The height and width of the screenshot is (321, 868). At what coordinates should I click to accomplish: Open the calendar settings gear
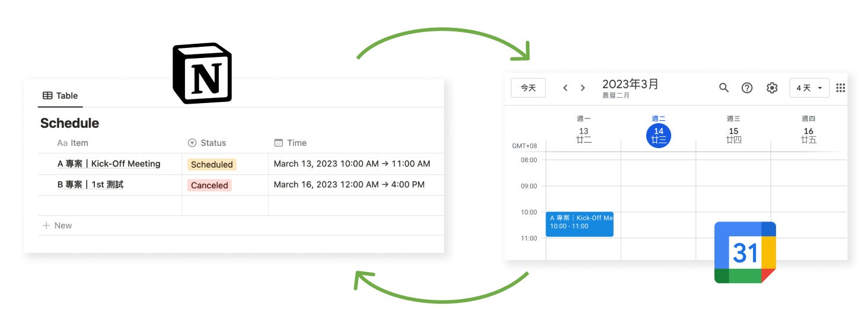pos(771,88)
